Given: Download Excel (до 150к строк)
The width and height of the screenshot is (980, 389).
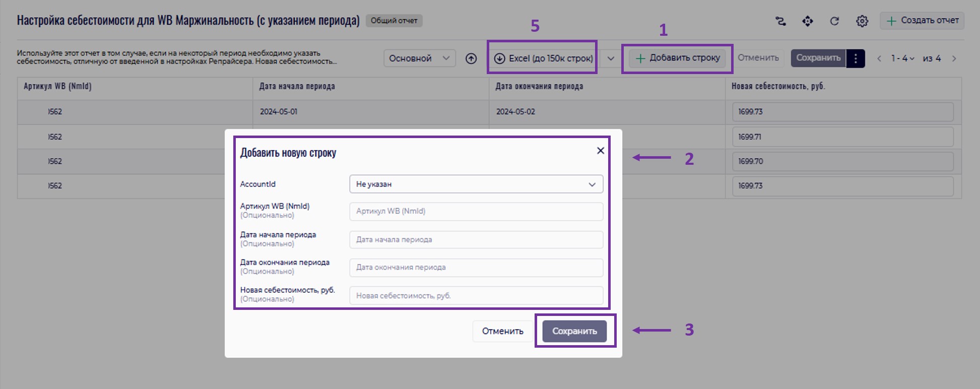Looking at the screenshot, I should tap(544, 58).
